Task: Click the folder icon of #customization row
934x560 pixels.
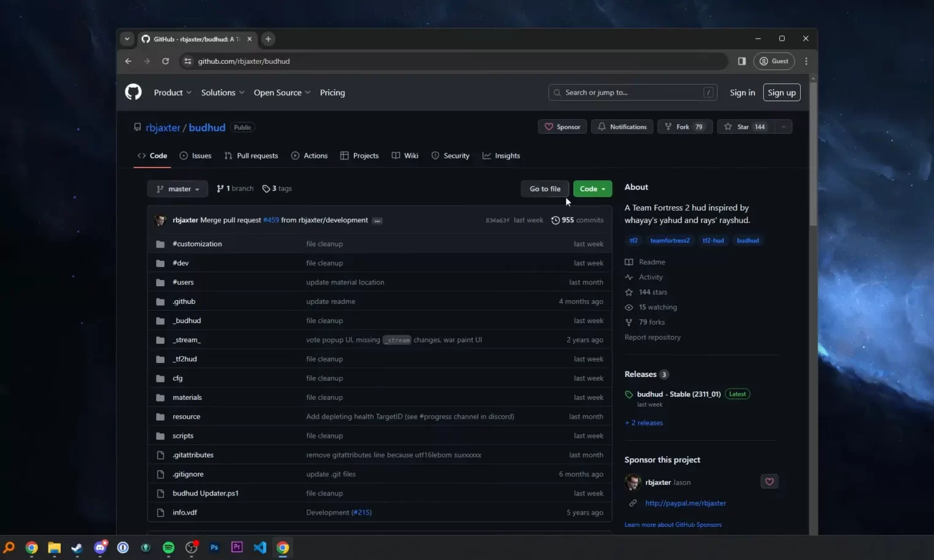Action: 160,244
